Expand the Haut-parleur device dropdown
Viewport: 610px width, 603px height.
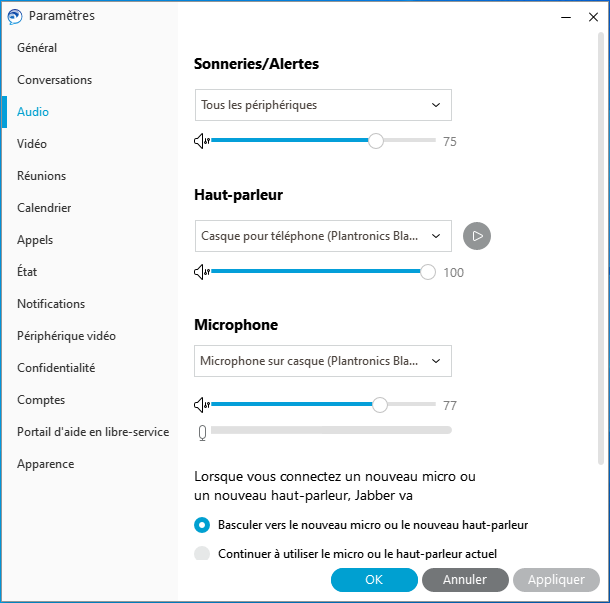322,236
